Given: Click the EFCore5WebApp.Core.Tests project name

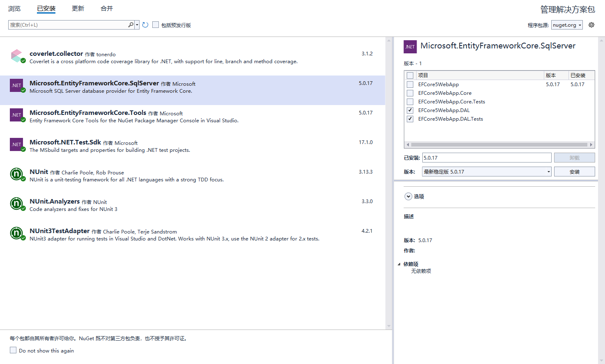Looking at the screenshot, I should (451, 102).
